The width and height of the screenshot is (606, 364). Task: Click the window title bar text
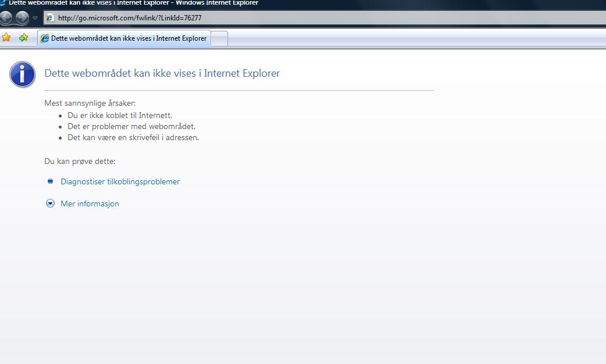tap(133, 3)
